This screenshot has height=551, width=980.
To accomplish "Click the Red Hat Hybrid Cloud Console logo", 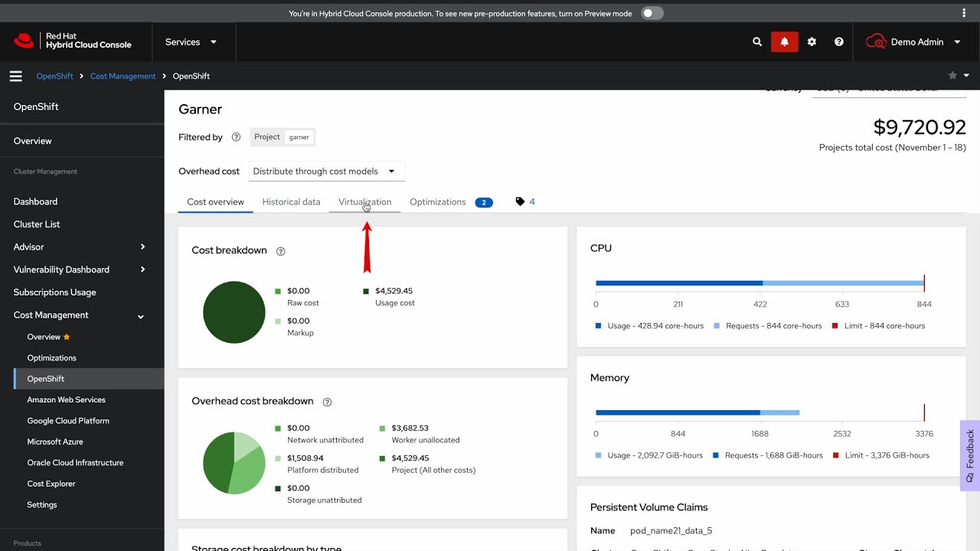I will [x=73, y=41].
